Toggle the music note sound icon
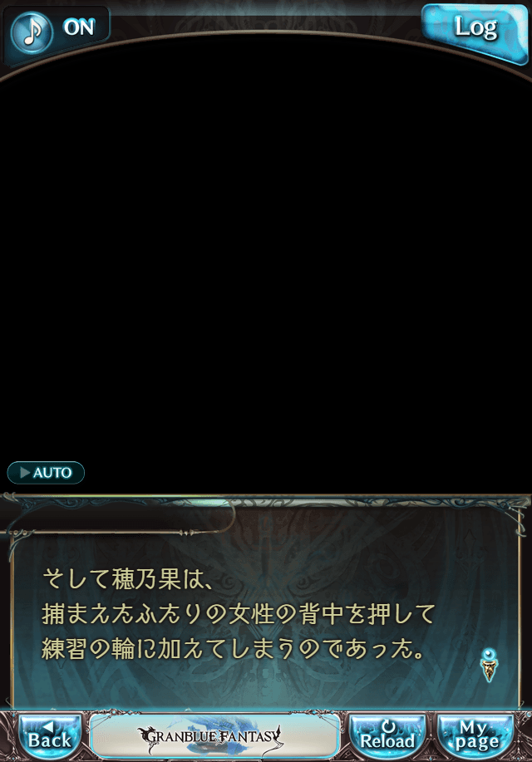The image size is (532, 762). [x=31, y=32]
